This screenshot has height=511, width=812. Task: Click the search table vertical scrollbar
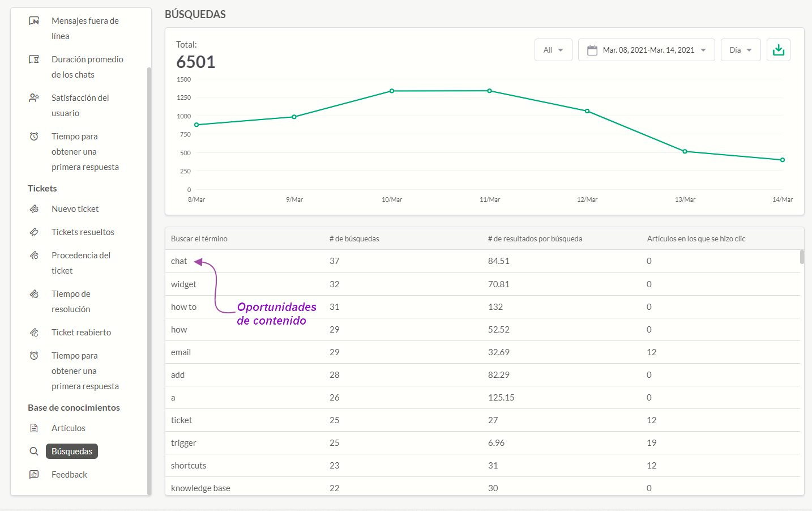802,257
